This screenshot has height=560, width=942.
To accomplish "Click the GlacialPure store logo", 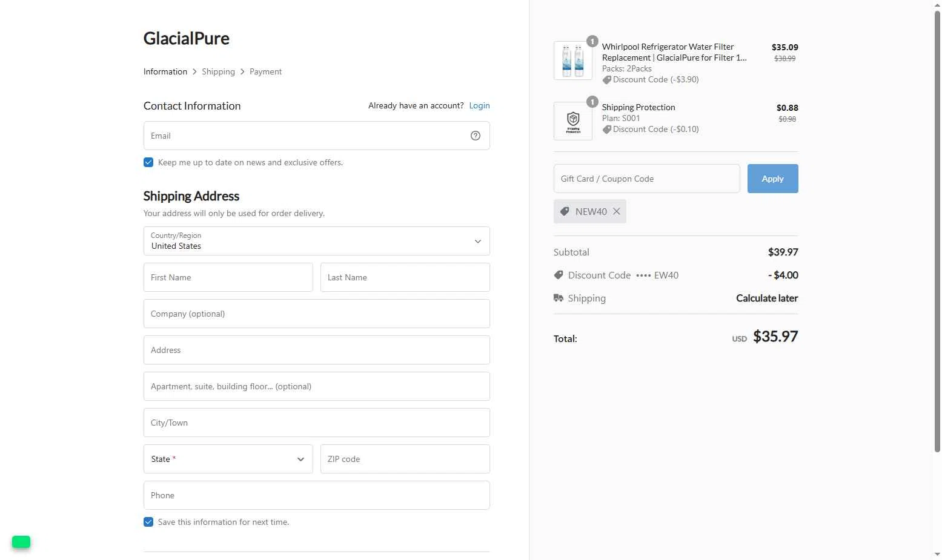I will coord(186,38).
